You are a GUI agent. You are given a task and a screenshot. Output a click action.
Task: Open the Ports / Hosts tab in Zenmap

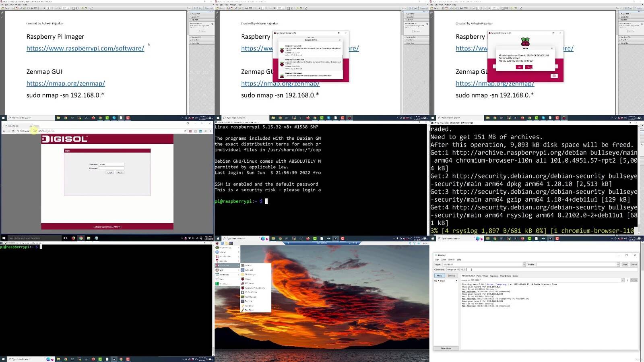(482, 276)
